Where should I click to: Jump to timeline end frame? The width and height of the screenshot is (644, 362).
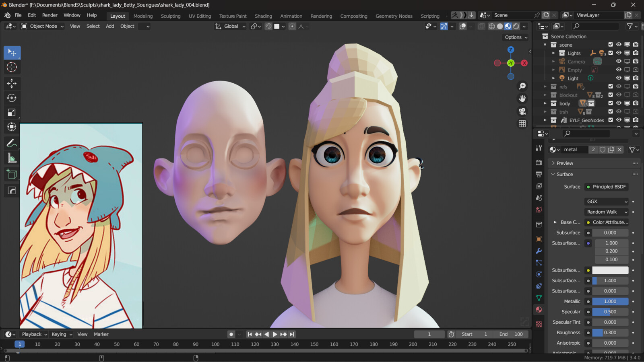[x=292, y=334]
